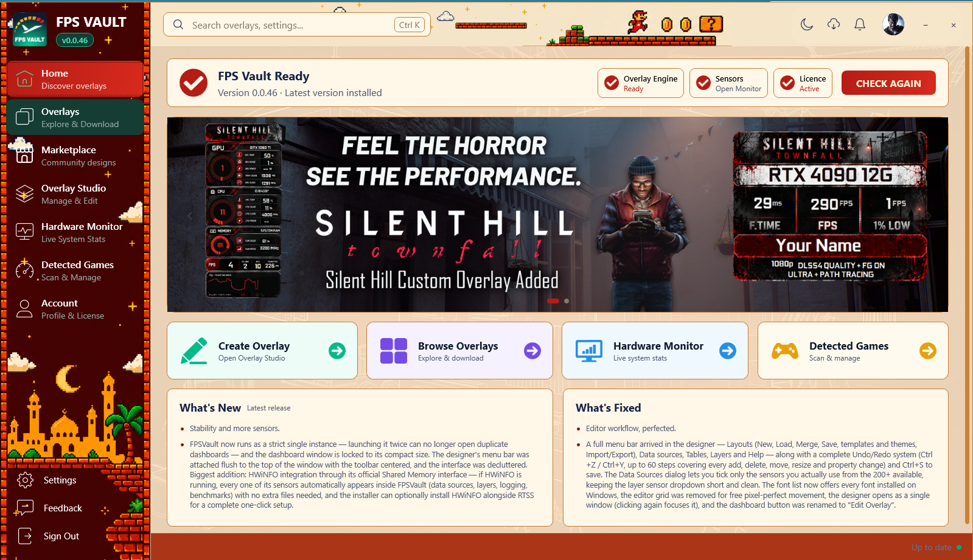Select the second banner carousel dot

click(567, 301)
